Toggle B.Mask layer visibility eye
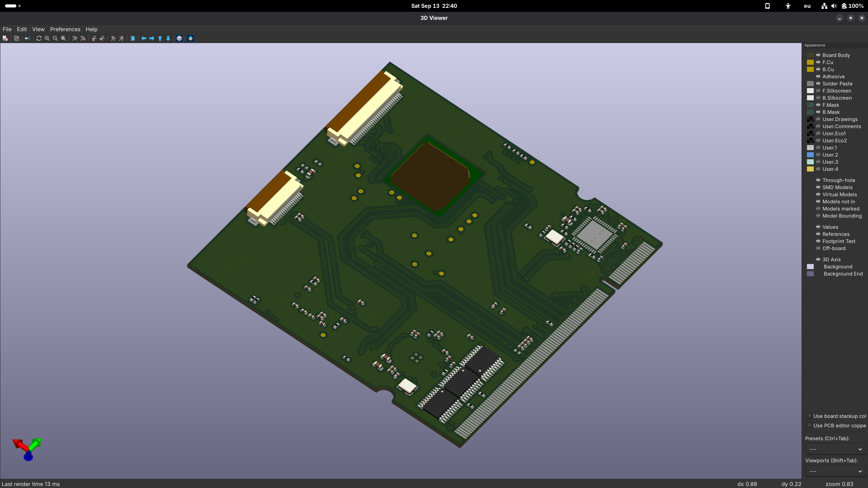Viewport: 868px width, 488px height. (818, 112)
